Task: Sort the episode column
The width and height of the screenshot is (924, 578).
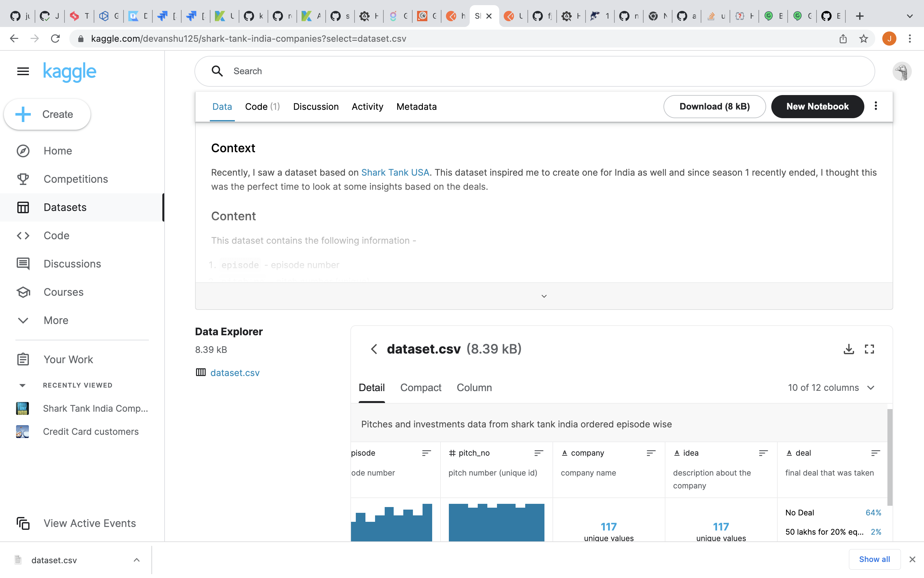Action: tap(426, 453)
